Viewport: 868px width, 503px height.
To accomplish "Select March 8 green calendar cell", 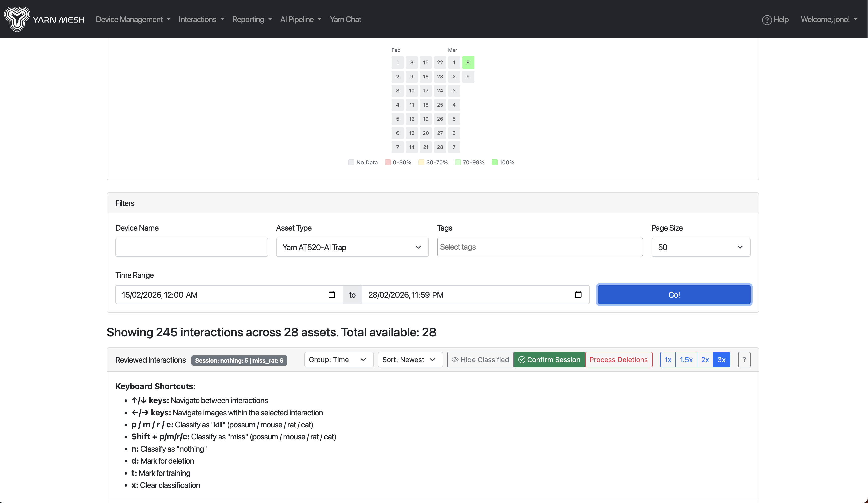I will point(468,62).
